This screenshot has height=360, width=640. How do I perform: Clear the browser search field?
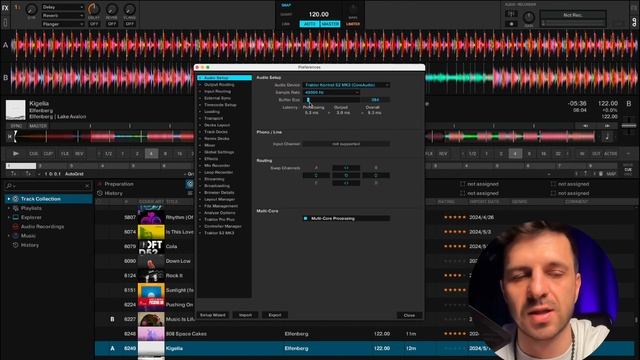coord(87,186)
